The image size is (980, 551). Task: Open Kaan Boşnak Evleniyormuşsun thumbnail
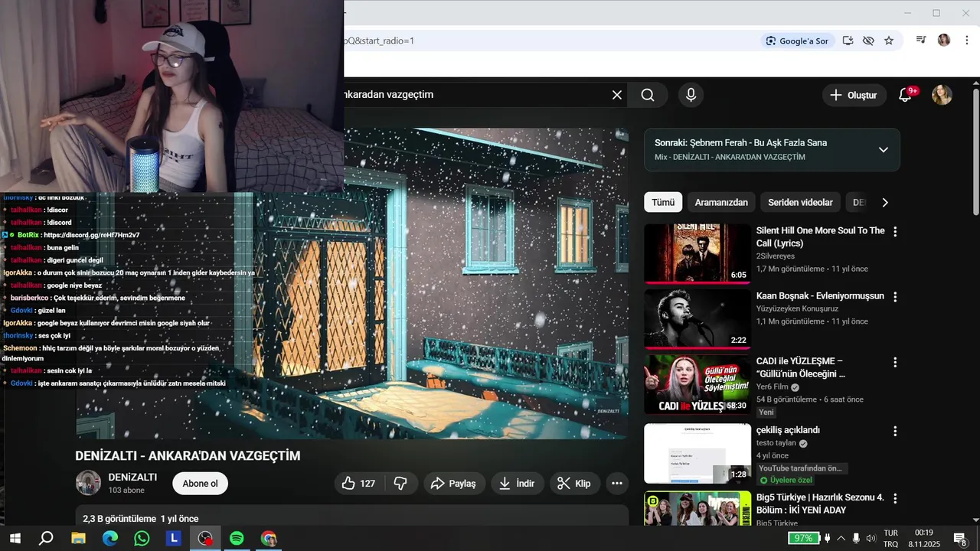point(697,319)
